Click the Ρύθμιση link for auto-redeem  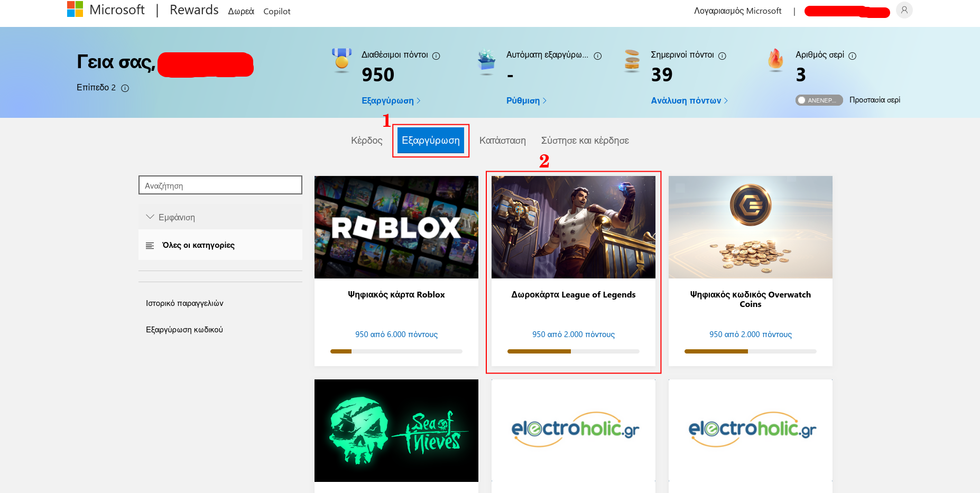[x=526, y=101]
